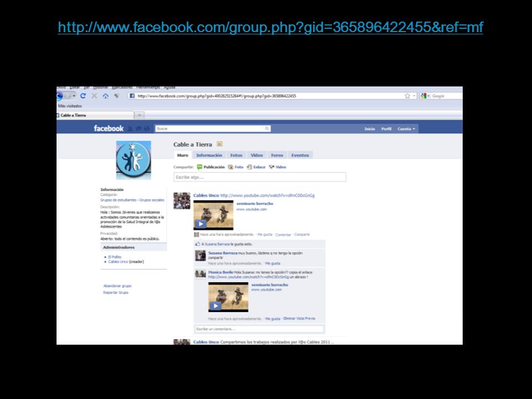532x399 pixels.
Task: Open the friend requests icon in Facebook header
Action: pos(130,129)
